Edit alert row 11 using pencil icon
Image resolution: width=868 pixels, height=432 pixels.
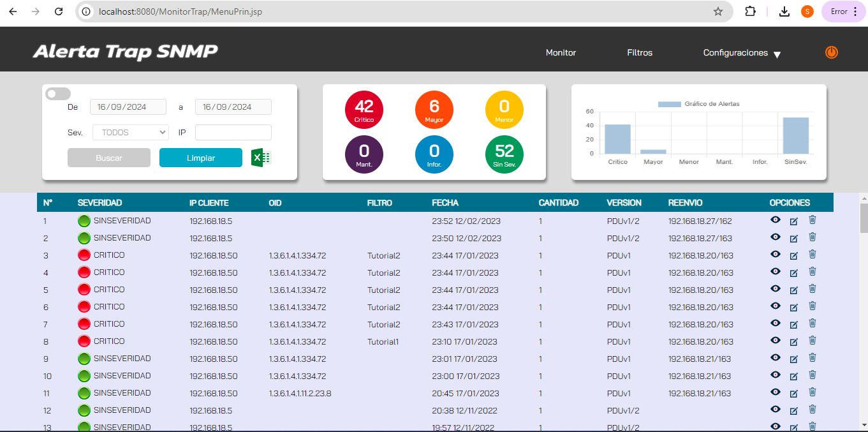pos(794,394)
